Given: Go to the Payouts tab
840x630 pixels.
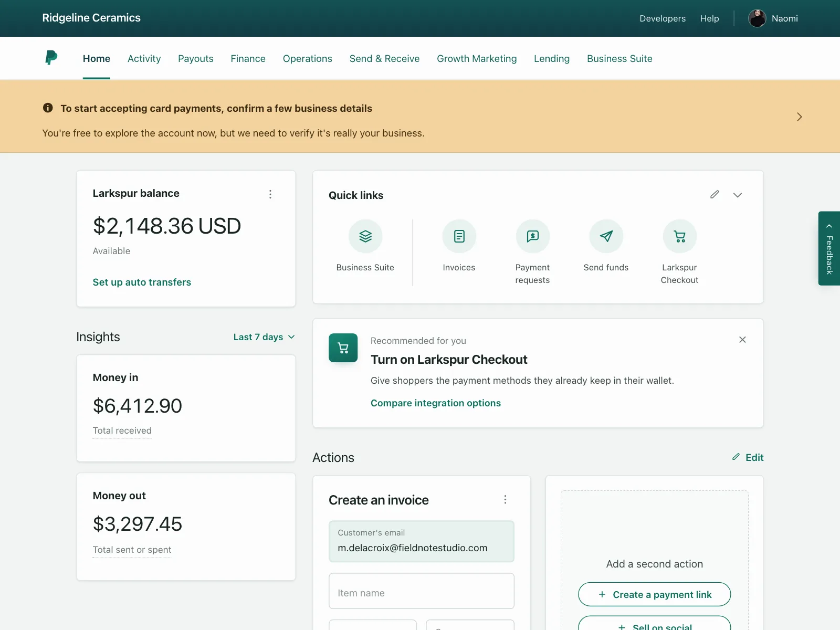Looking at the screenshot, I should (x=196, y=59).
